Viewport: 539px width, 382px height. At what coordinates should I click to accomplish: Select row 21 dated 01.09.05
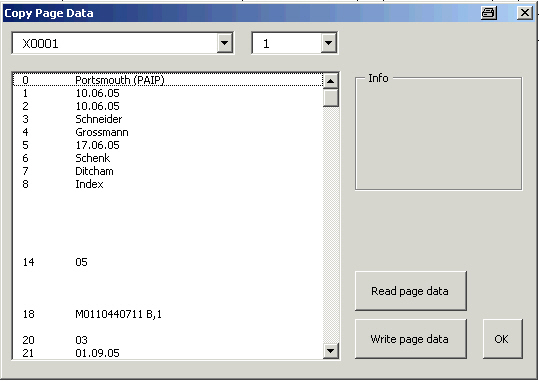tap(168, 353)
